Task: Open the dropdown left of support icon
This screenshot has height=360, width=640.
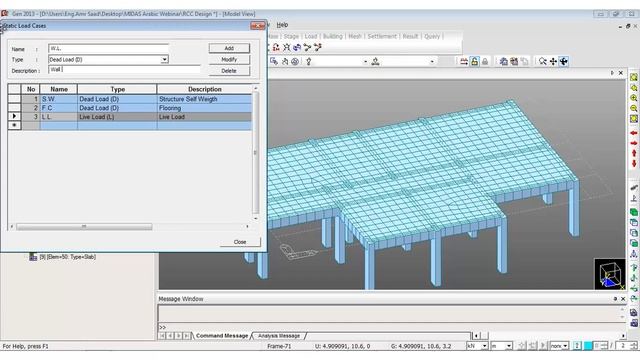Action: [x=365, y=62]
